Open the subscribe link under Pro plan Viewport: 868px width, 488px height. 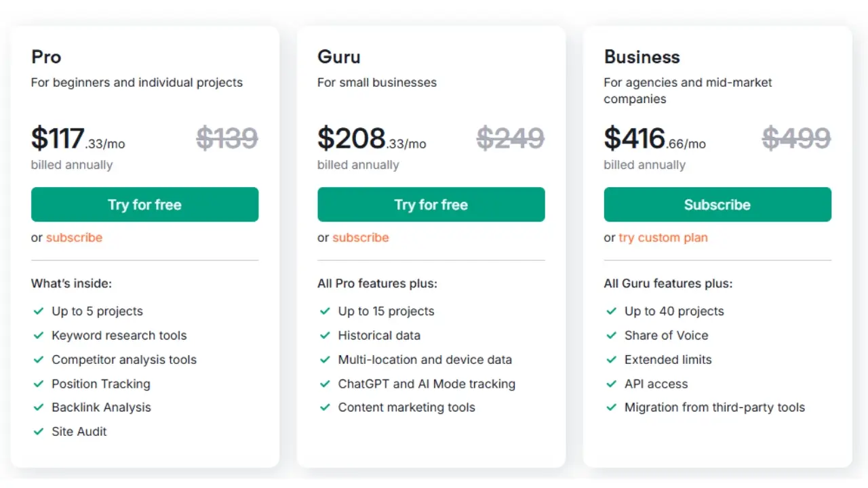pos(74,238)
